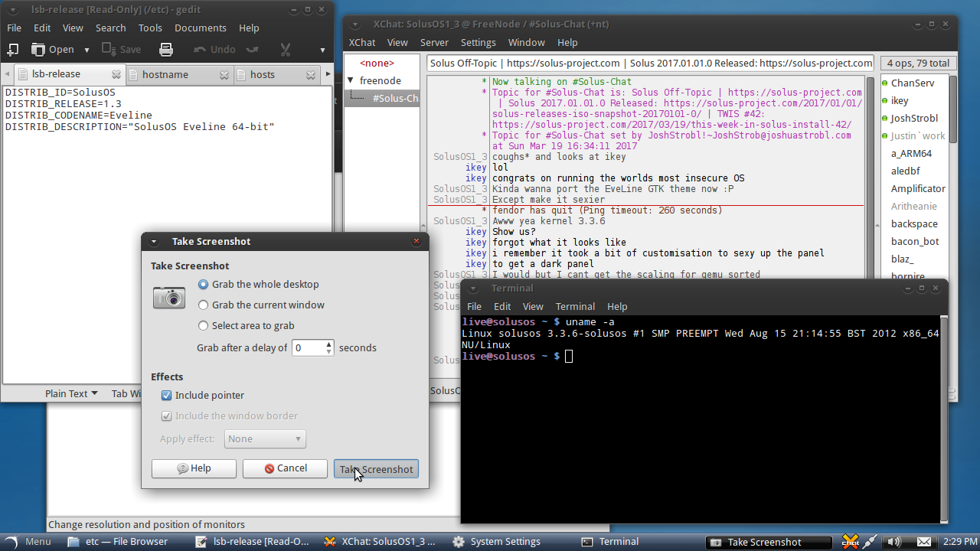
Task: Click the Save button in gedit toolbar
Action: [x=121, y=50]
